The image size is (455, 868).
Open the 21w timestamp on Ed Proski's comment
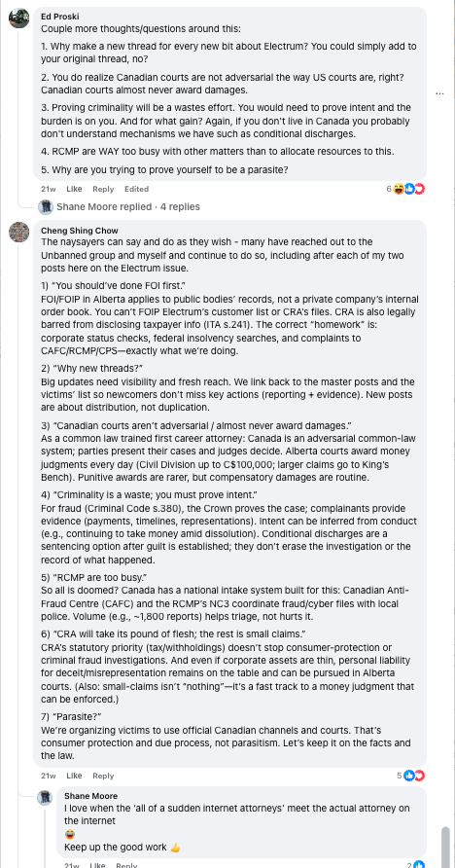click(48, 190)
